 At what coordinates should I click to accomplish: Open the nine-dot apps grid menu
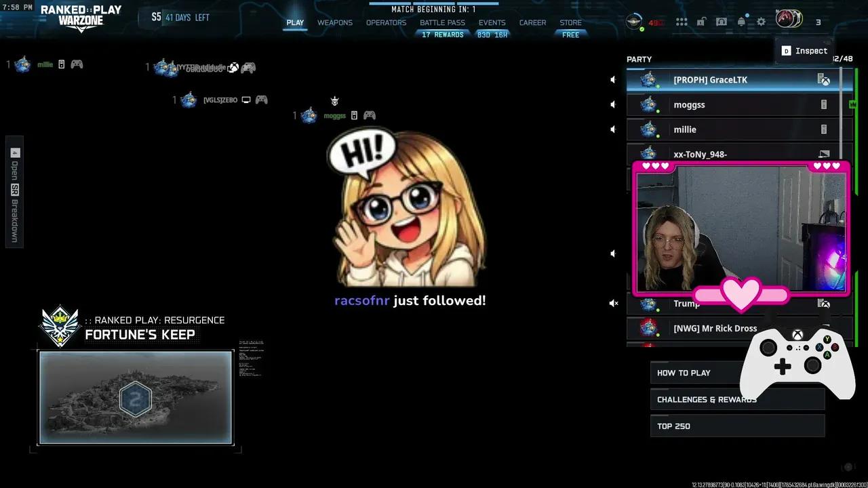pos(682,22)
